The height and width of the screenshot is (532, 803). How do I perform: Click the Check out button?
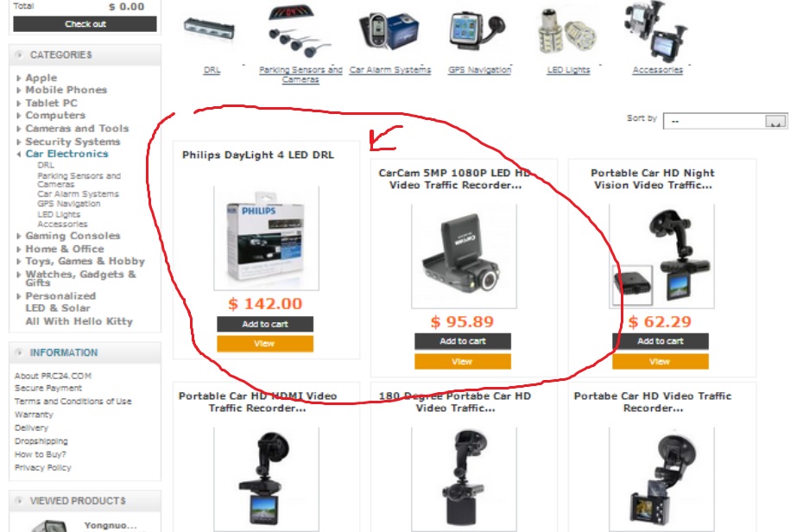[x=85, y=24]
